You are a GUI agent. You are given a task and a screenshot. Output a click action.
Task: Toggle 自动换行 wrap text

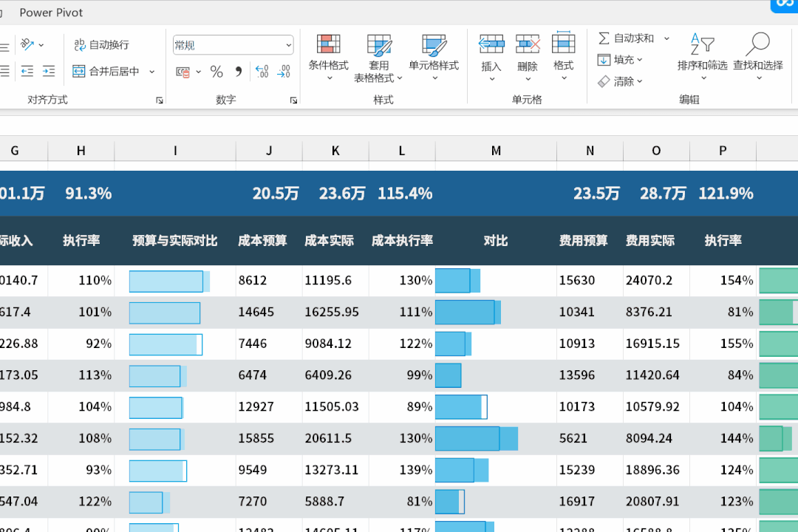[101, 45]
